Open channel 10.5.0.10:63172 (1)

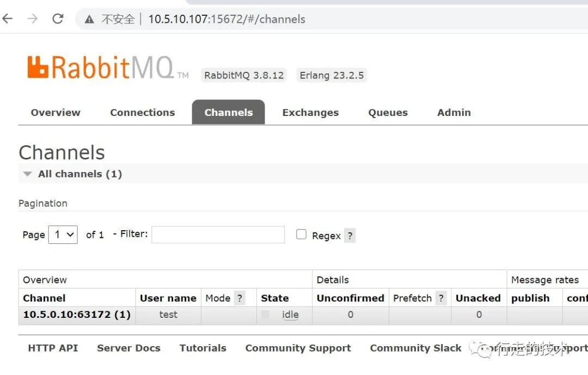(77, 314)
